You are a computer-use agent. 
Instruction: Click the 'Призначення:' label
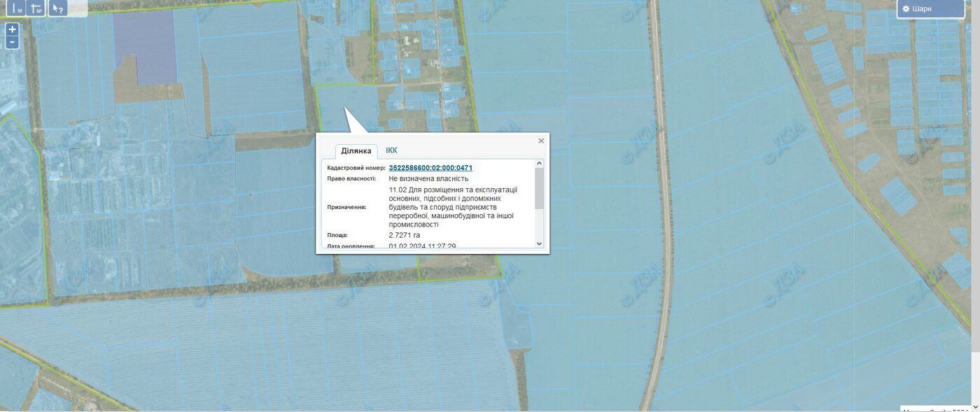347,207
